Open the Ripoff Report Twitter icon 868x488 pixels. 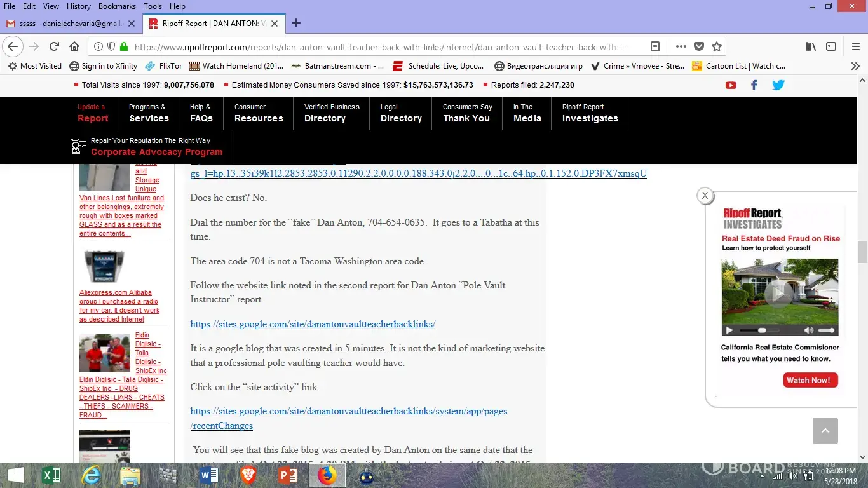[778, 85]
